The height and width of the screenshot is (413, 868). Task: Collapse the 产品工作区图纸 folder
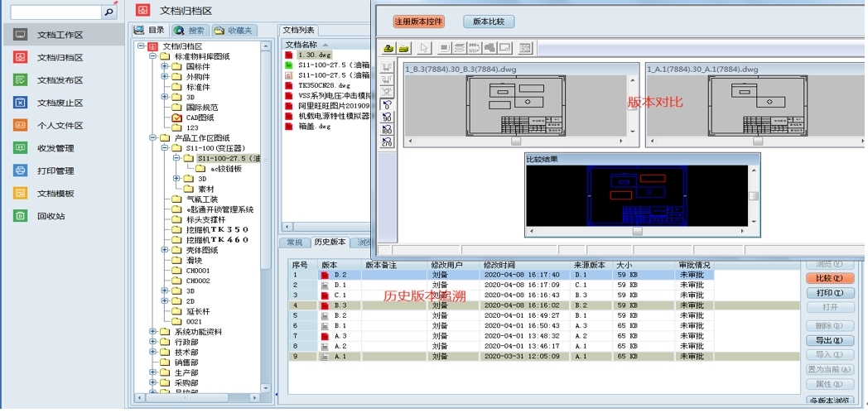coord(152,137)
